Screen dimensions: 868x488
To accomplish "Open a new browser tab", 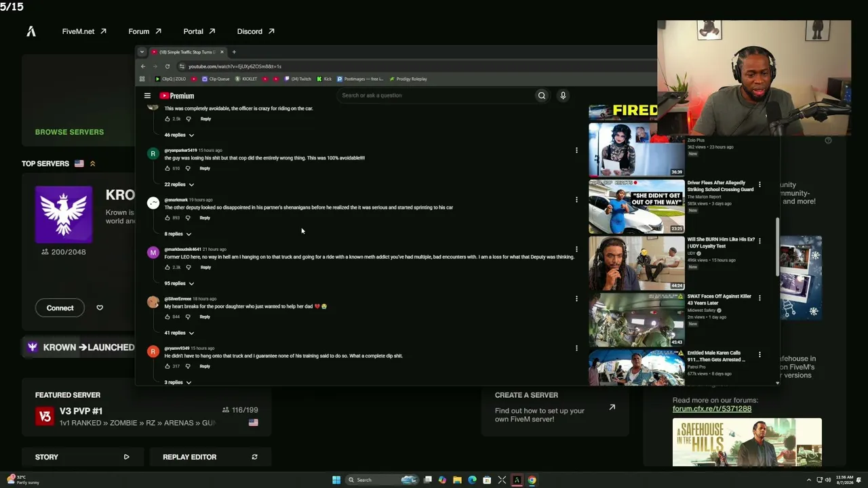I will tap(234, 52).
